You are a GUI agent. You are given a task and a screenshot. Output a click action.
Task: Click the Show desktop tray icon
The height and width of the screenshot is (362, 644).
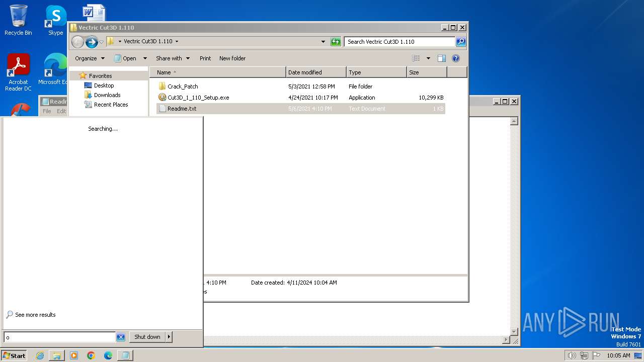click(x=638, y=355)
